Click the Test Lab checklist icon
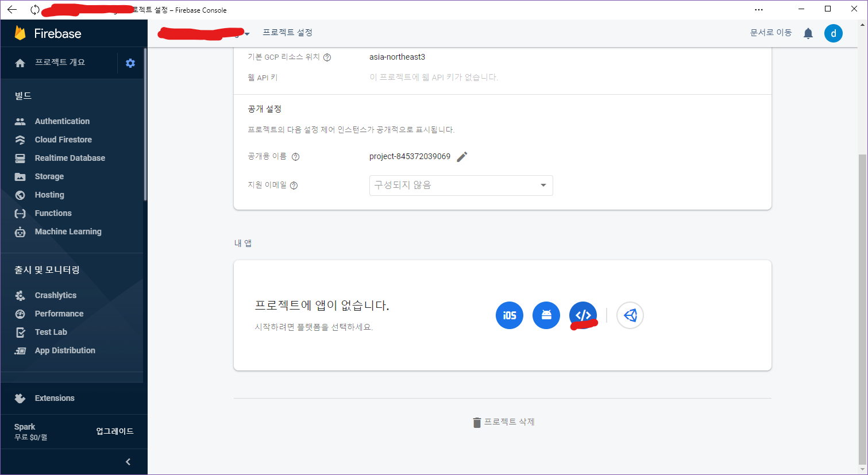Viewport: 868px width, 475px height. (x=20, y=332)
